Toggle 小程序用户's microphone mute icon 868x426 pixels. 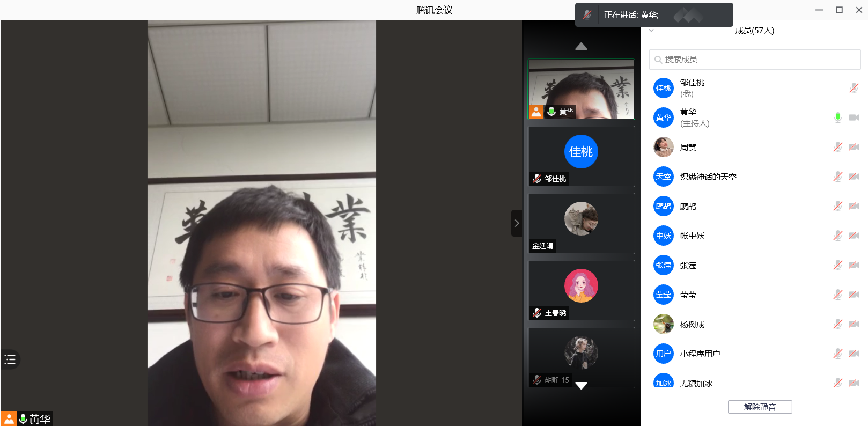click(837, 354)
